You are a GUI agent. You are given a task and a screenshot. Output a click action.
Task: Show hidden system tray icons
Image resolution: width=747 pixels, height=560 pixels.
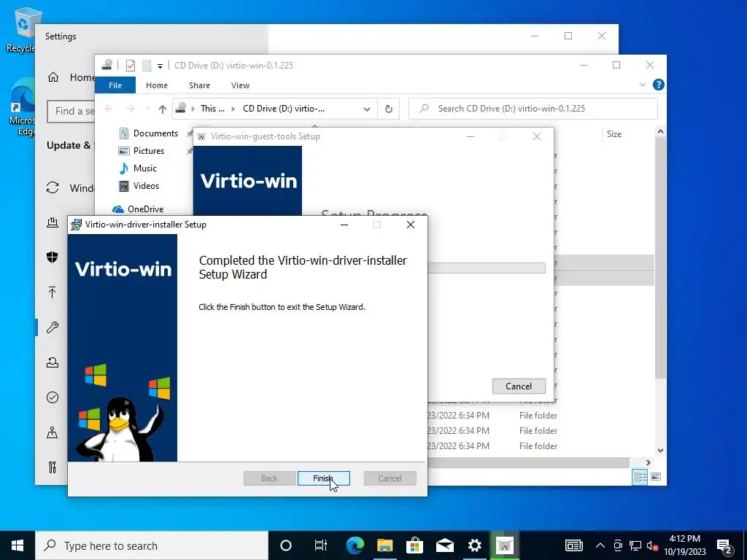(x=600, y=545)
